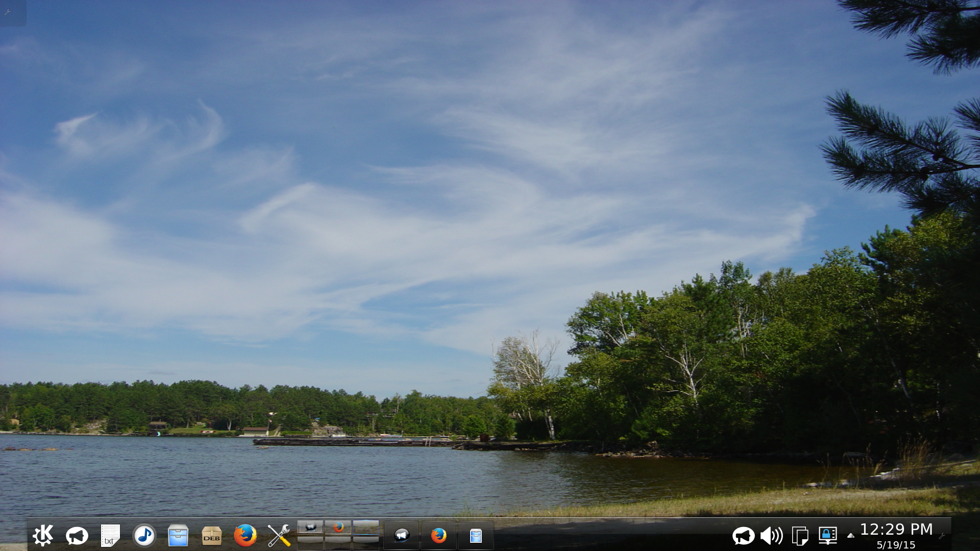Open the clock showing 12:29 PM
The width and height of the screenshot is (980, 551).
click(x=896, y=535)
